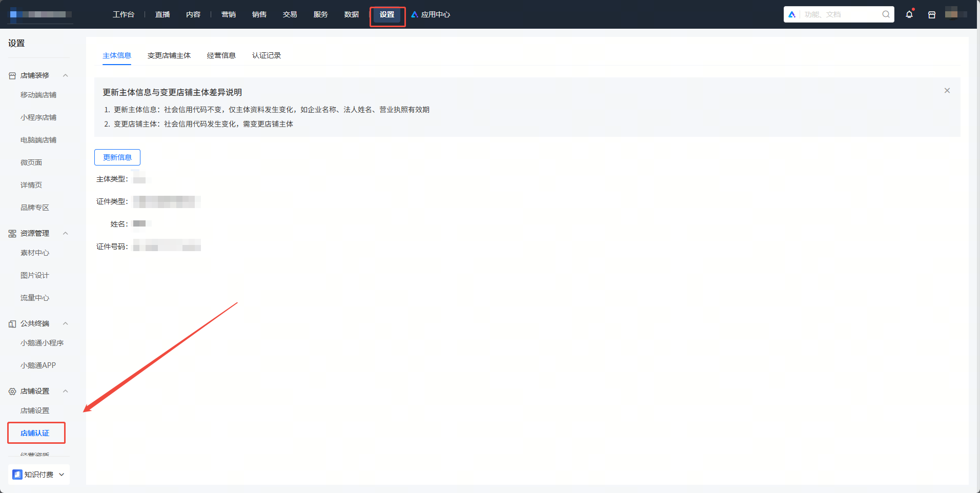Click the 店铺装修 storefront icon

12,75
